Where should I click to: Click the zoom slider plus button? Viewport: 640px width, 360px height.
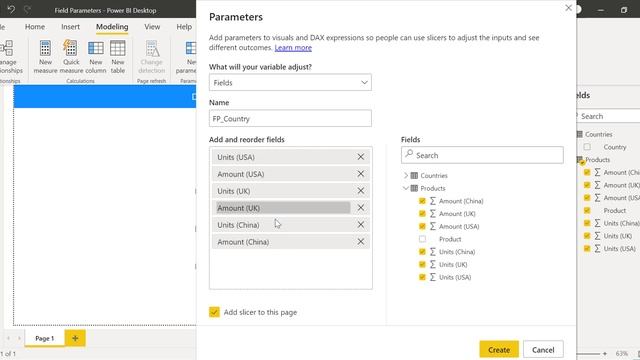tap(605, 353)
